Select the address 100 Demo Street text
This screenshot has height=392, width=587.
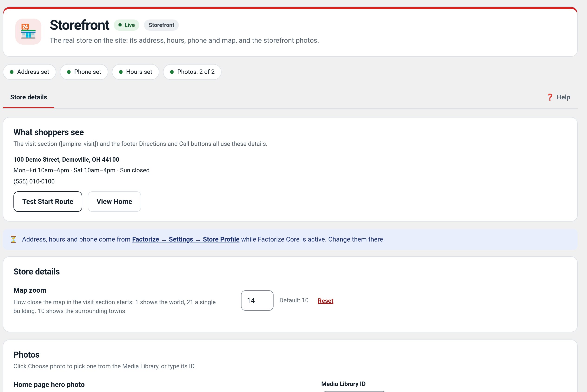tap(66, 160)
